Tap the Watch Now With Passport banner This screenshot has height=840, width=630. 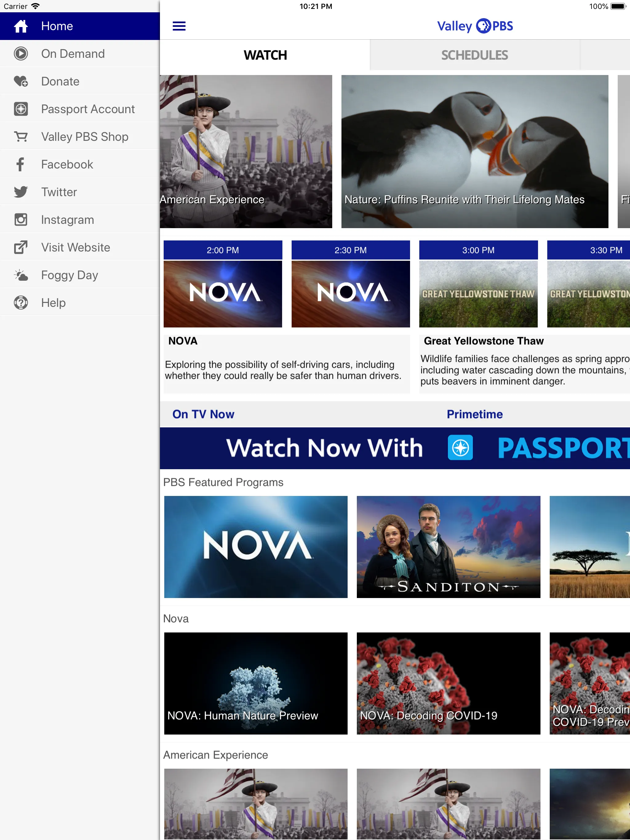click(395, 448)
